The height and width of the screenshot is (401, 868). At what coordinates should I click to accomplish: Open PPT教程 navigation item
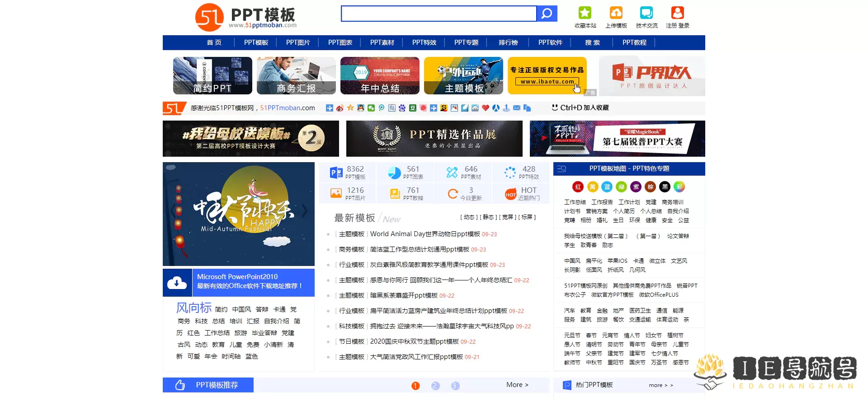pyautogui.click(x=634, y=42)
